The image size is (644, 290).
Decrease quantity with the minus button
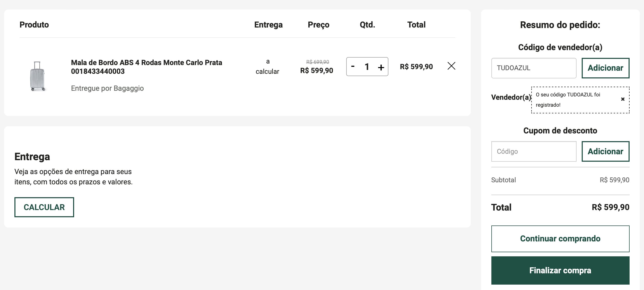(353, 66)
